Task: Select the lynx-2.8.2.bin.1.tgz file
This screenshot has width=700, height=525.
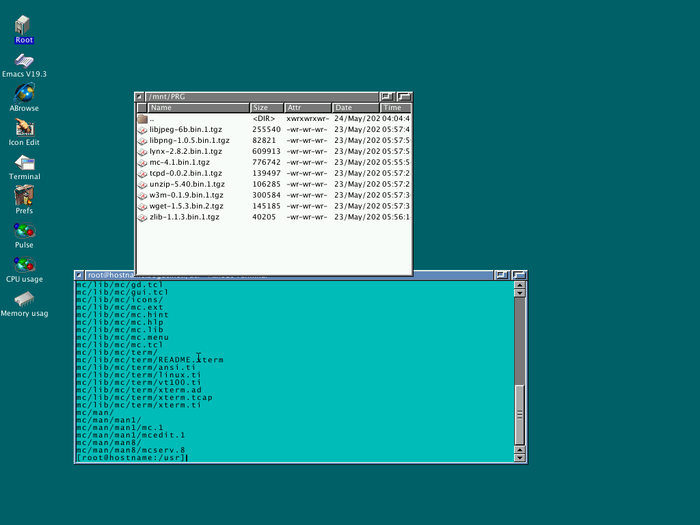Action: pyautogui.click(x=180, y=151)
